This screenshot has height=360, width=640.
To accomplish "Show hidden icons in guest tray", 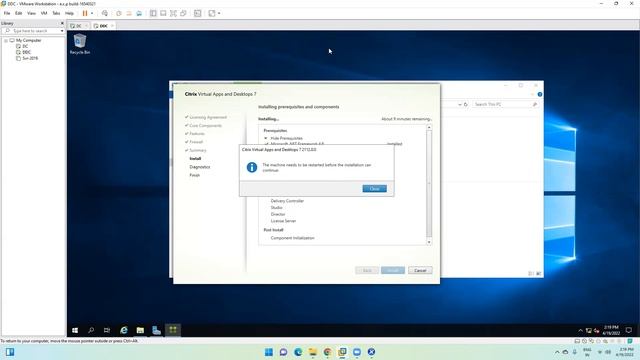I will pyautogui.click(x=580, y=330).
